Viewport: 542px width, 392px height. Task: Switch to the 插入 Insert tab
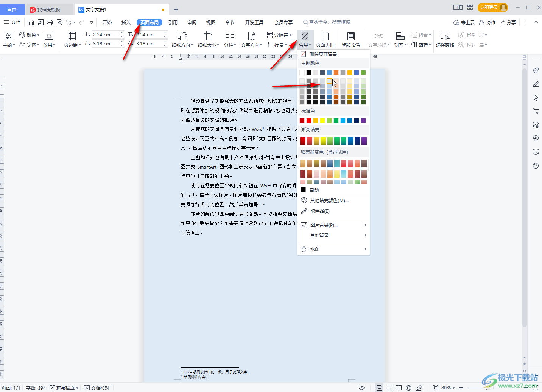(126, 22)
